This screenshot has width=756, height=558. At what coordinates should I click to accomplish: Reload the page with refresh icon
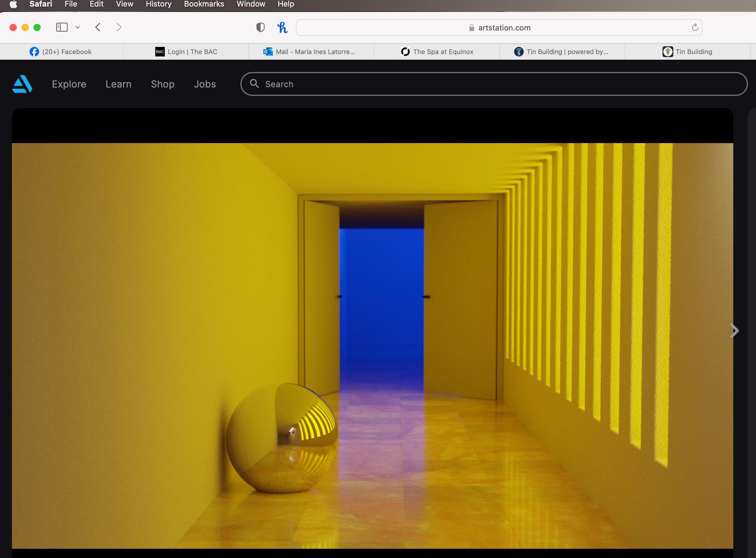coord(694,27)
